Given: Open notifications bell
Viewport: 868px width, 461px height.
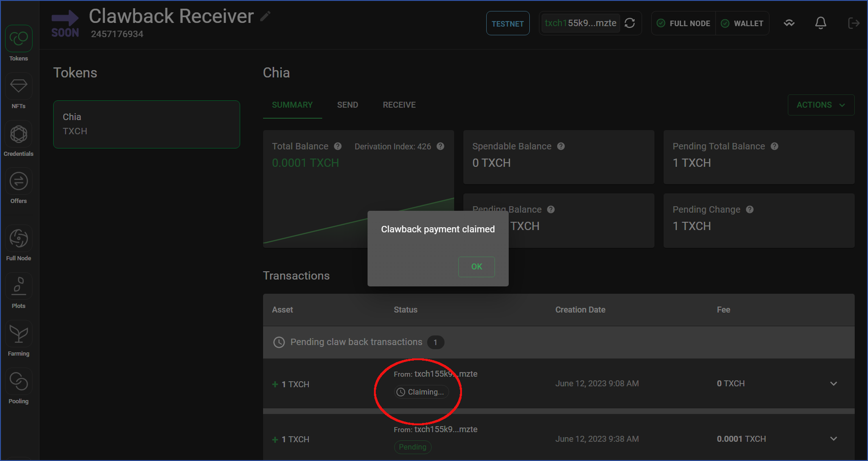Looking at the screenshot, I should coord(821,23).
